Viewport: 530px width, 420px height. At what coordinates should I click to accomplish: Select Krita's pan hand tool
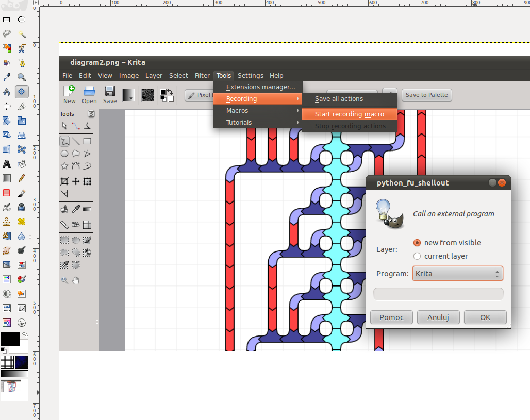coord(76,280)
